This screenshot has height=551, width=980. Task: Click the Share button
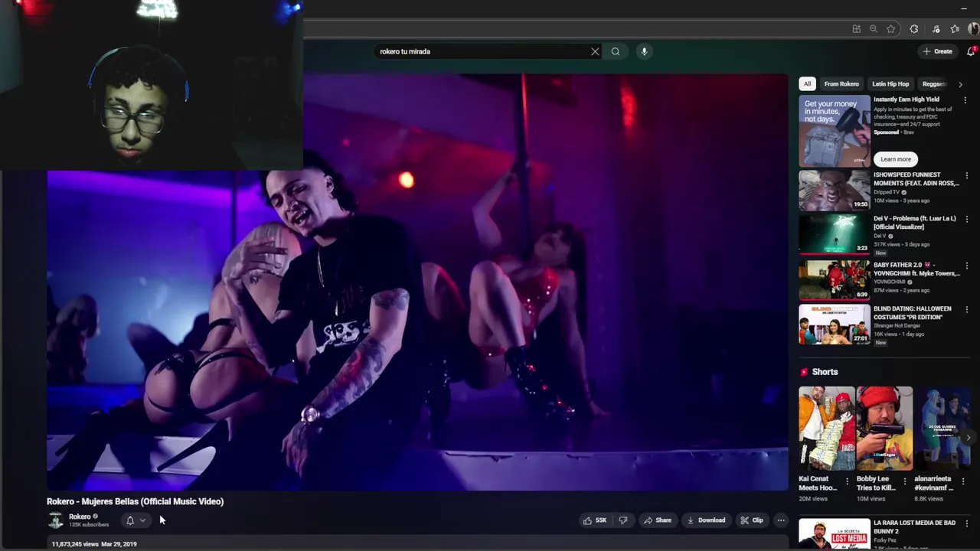click(x=657, y=520)
